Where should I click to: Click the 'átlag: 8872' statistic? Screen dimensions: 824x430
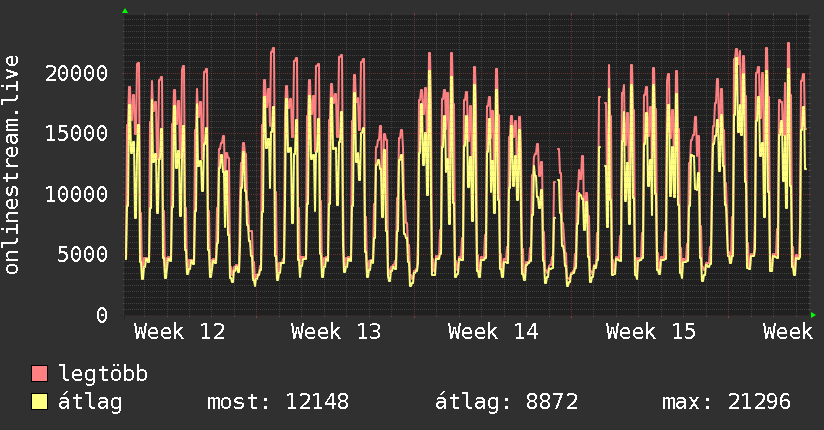point(507,402)
